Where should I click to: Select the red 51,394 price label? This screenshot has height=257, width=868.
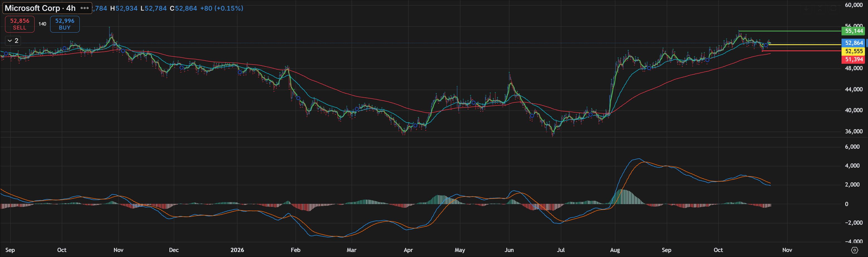coord(854,60)
